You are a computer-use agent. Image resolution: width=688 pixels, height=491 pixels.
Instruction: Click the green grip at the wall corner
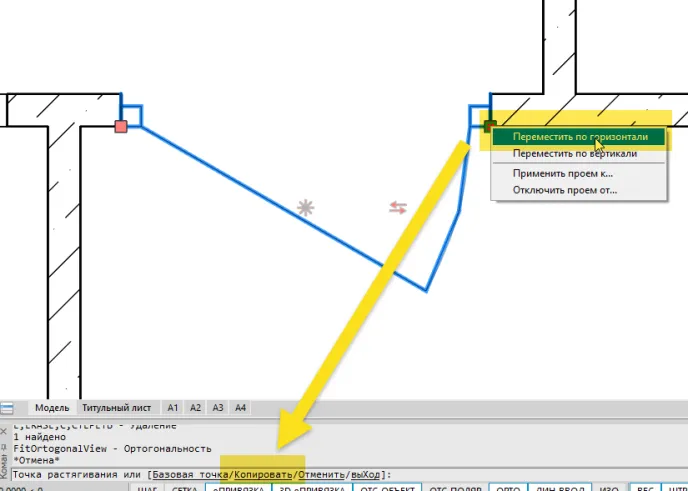[490, 127]
